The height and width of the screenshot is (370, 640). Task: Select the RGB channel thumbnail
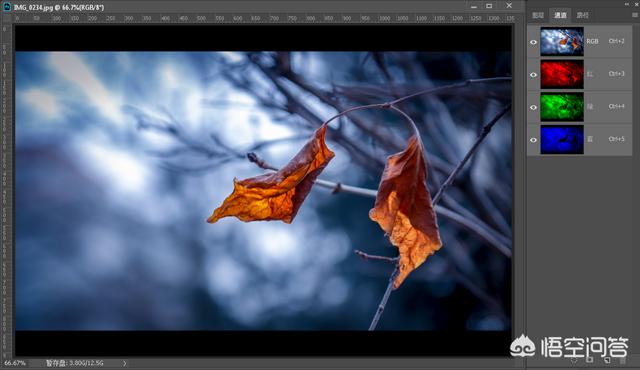562,42
